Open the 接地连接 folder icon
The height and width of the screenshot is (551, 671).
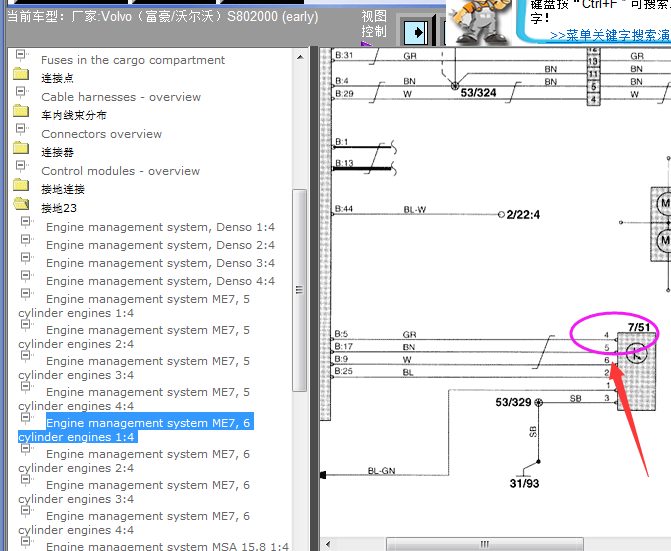click(21, 185)
